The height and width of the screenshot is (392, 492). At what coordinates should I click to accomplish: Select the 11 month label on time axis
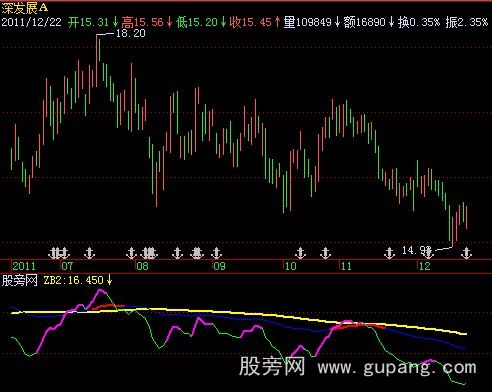[x=346, y=266]
